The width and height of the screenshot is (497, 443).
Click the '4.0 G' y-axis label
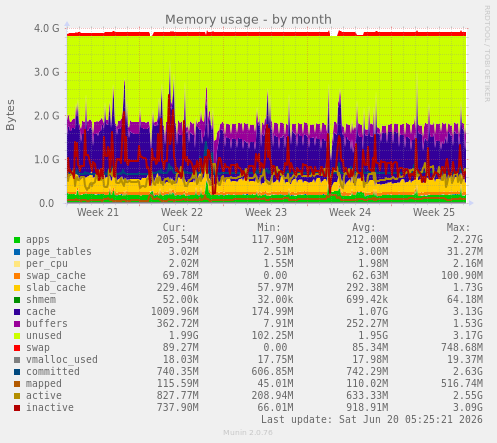coord(47,28)
